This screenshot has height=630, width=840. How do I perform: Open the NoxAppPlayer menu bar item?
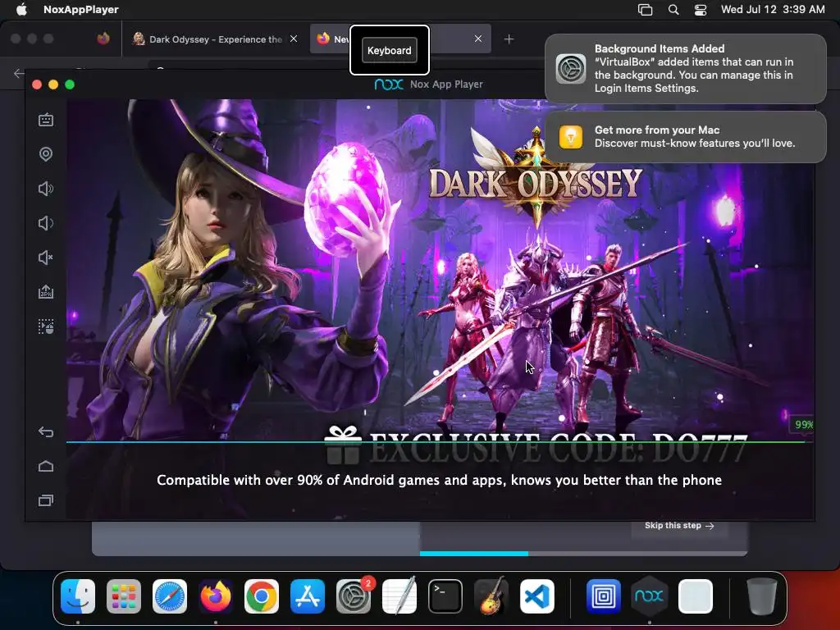[x=81, y=9]
